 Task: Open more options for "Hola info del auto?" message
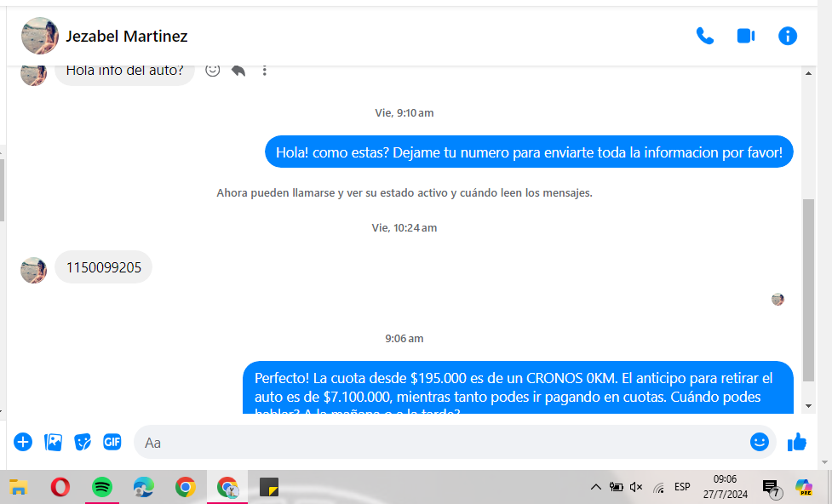[264, 70]
